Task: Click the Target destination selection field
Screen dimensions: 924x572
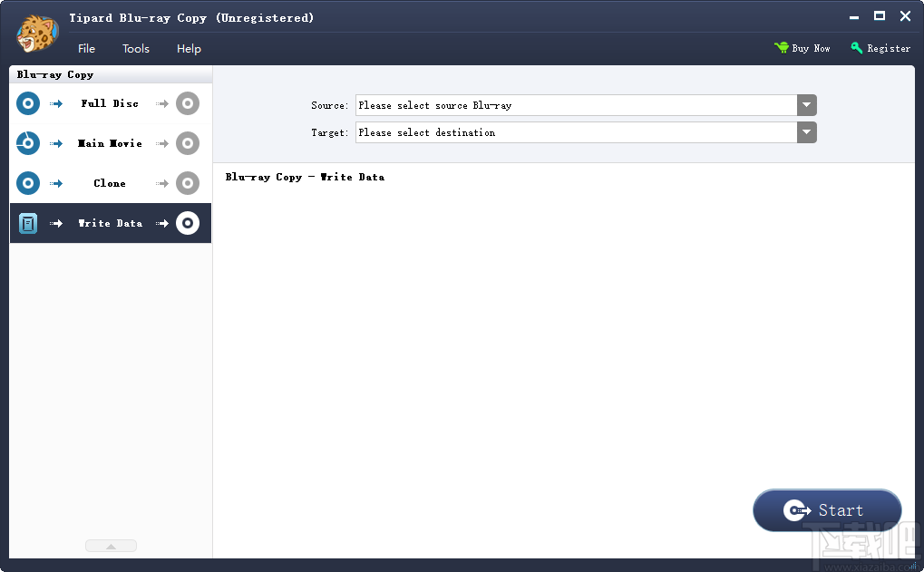Action: point(577,132)
